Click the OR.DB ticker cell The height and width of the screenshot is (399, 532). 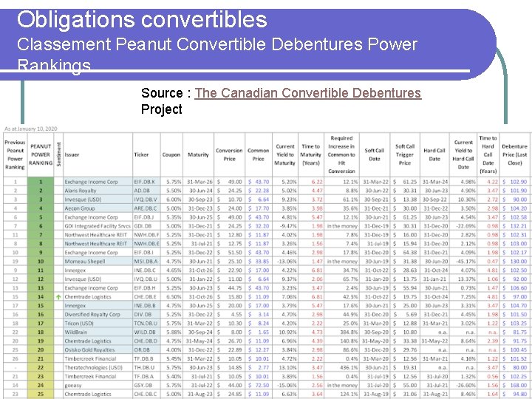(x=146, y=349)
